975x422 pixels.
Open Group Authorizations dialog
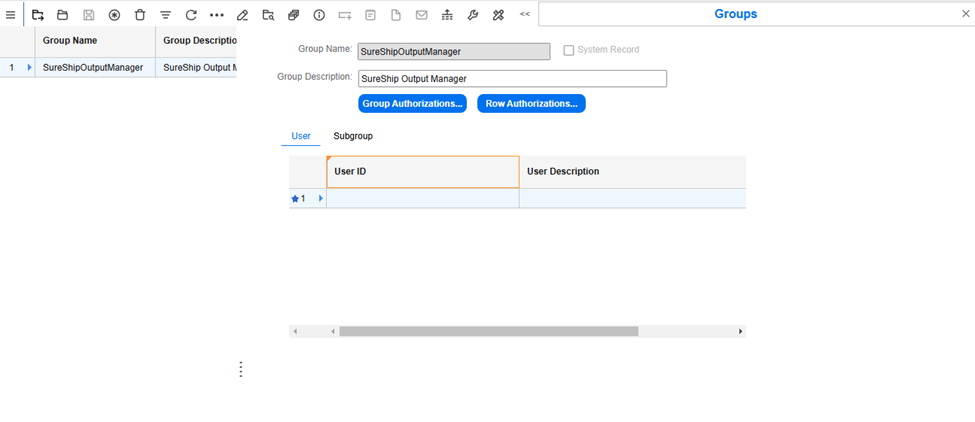point(412,104)
